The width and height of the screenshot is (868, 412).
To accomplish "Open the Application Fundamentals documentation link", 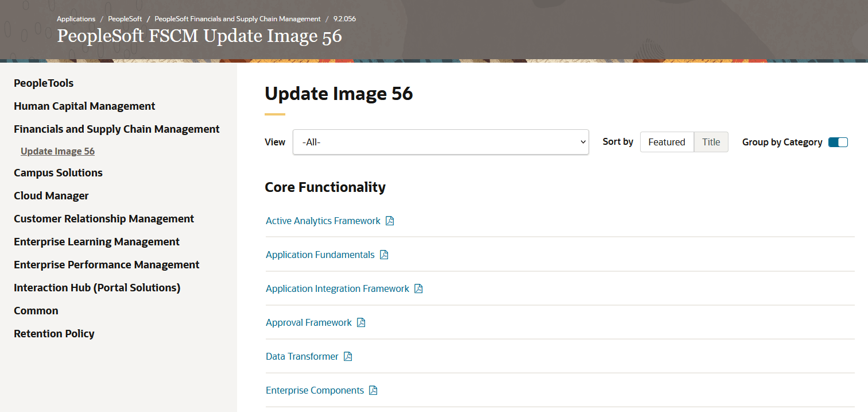I will 320,255.
